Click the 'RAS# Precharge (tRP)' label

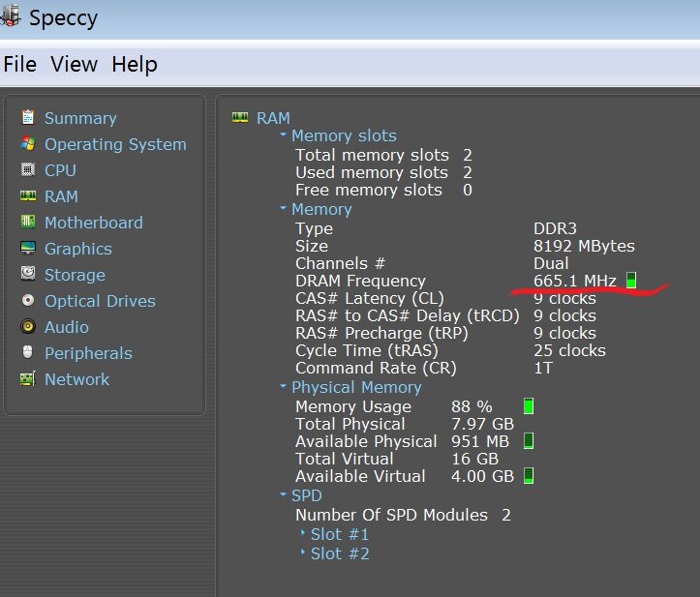(381, 333)
